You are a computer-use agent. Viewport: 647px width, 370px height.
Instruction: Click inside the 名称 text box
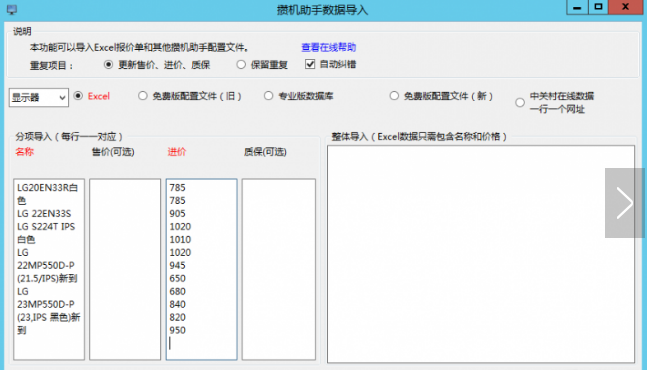[x=49, y=269]
